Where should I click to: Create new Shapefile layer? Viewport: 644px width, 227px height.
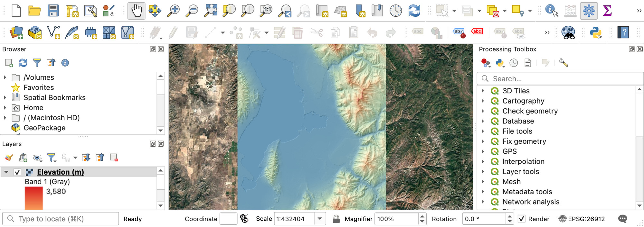(x=53, y=32)
